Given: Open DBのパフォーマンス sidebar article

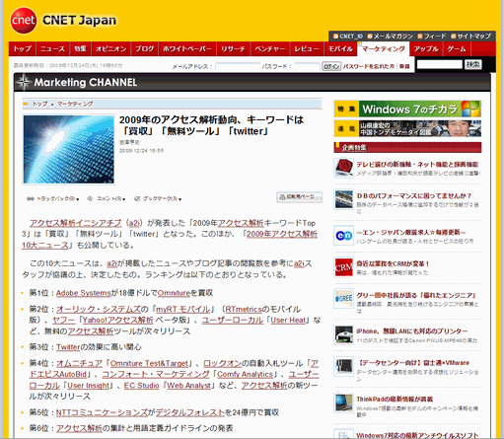Looking at the screenshot, I should 414,196.
